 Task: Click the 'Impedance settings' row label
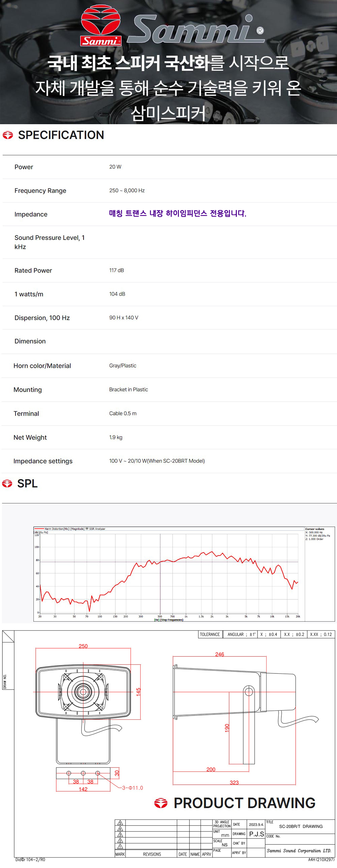tap(43, 461)
